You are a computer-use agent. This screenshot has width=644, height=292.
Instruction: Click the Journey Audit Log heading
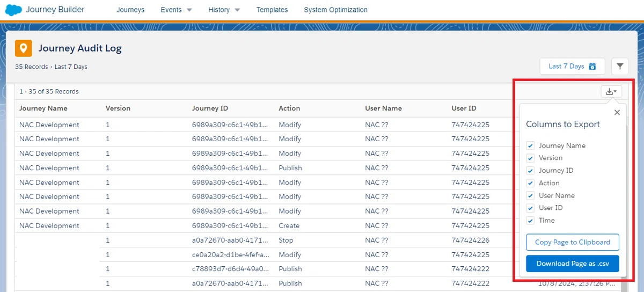[x=80, y=48]
